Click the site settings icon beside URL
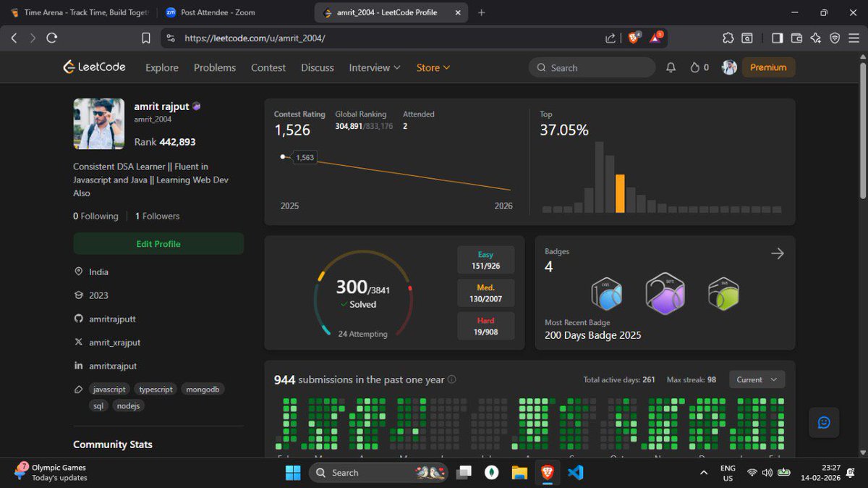 click(x=170, y=38)
